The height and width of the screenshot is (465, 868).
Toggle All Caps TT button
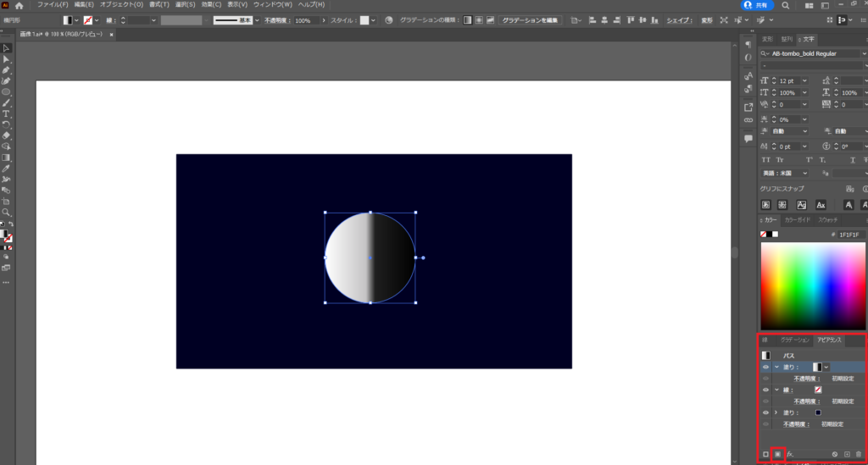766,160
